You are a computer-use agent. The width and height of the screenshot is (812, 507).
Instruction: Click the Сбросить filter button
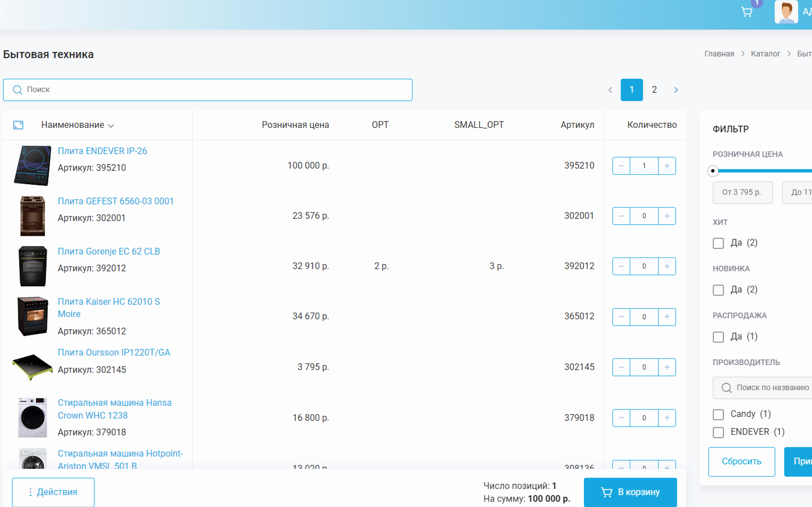(x=742, y=462)
